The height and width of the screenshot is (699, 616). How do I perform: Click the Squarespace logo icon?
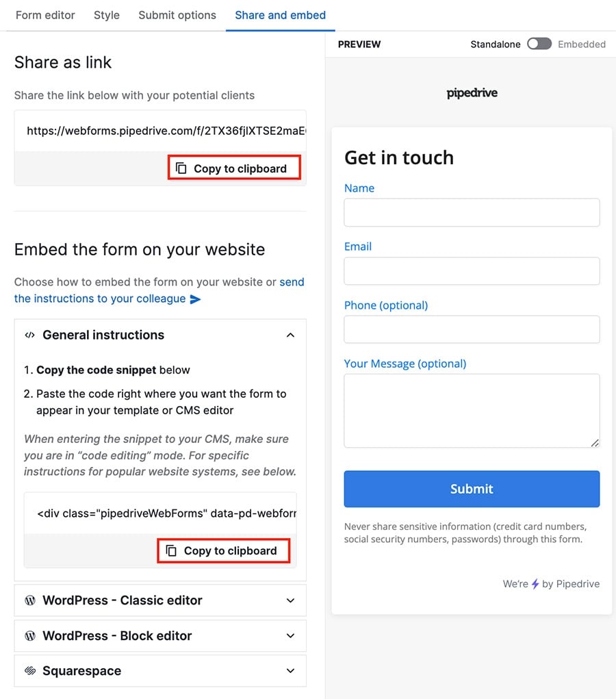[x=29, y=671]
